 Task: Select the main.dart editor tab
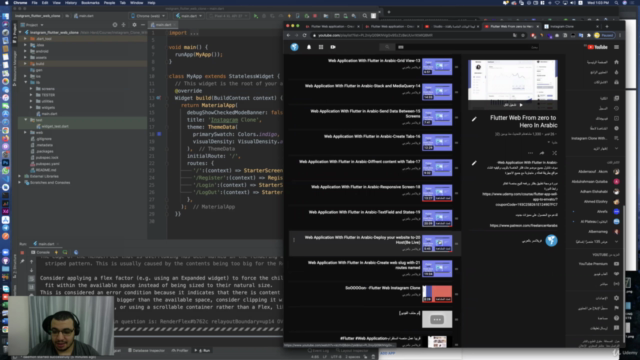163,25
